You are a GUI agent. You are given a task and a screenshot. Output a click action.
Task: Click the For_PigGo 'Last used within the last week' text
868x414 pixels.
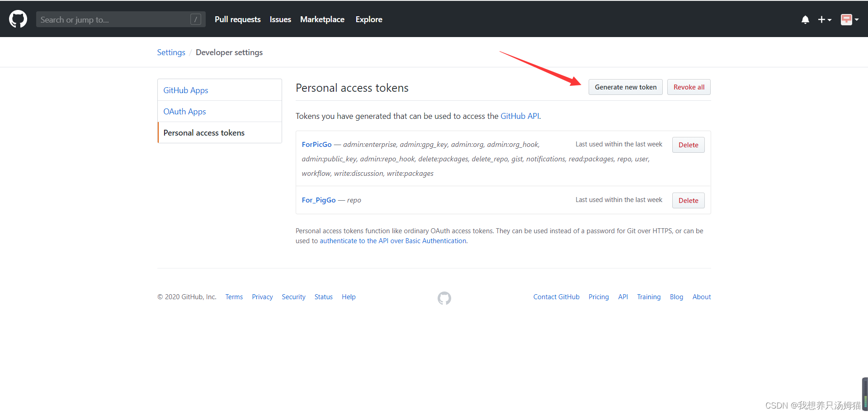619,200
